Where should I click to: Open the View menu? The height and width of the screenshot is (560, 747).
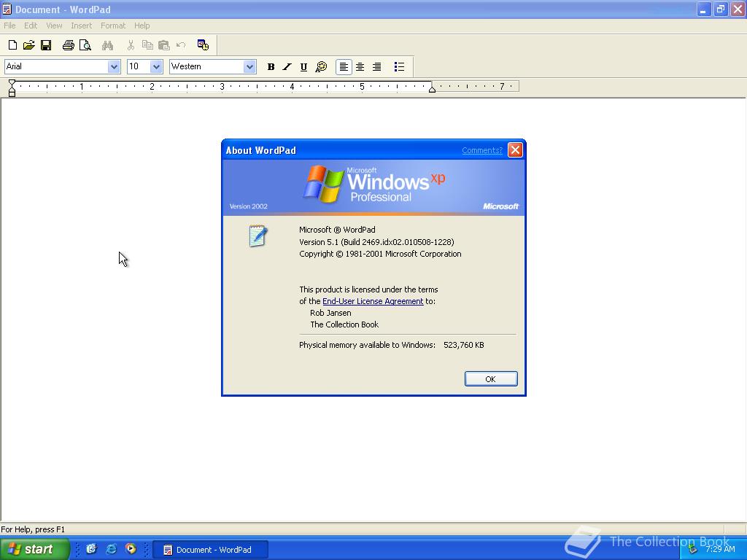pyautogui.click(x=54, y=26)
